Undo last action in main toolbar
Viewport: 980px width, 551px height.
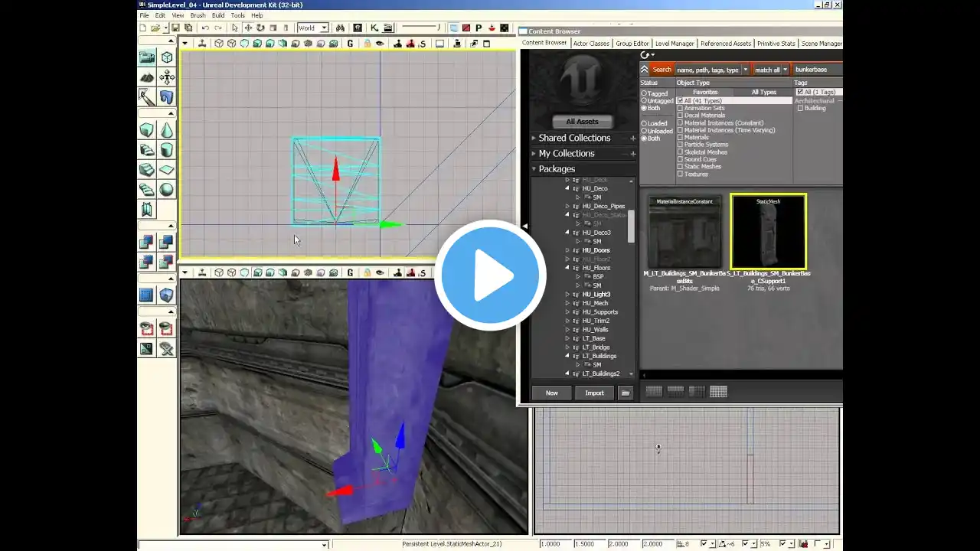(205, 28)
